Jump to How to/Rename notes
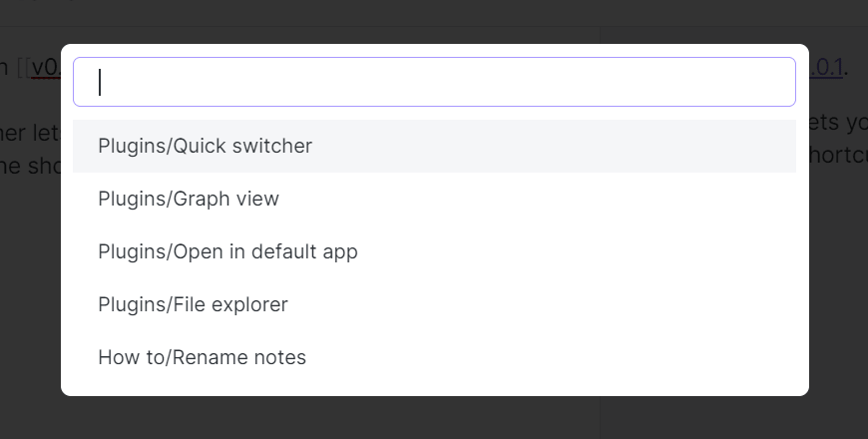 pos(202,357)
